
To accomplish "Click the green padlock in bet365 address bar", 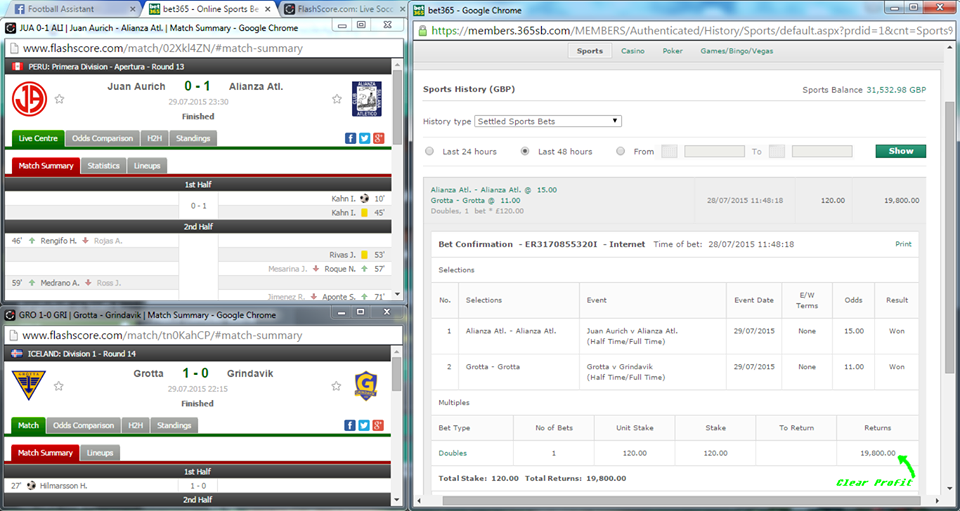I will tap(422, 30).
